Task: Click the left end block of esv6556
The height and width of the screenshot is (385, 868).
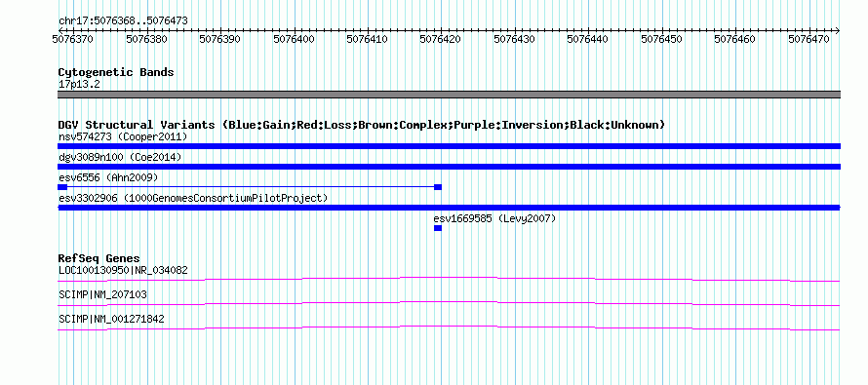Action: pyautogui.click(x=62, y=187)
